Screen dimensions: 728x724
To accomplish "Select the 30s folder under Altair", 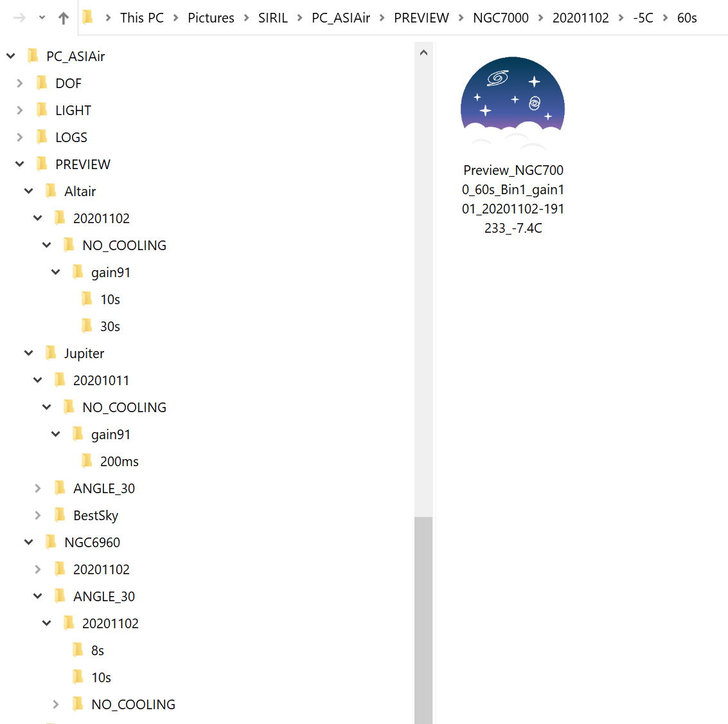I will point(110,326).
